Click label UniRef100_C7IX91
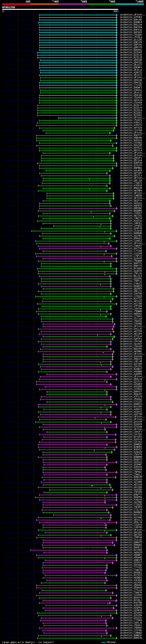 point(131,85)
